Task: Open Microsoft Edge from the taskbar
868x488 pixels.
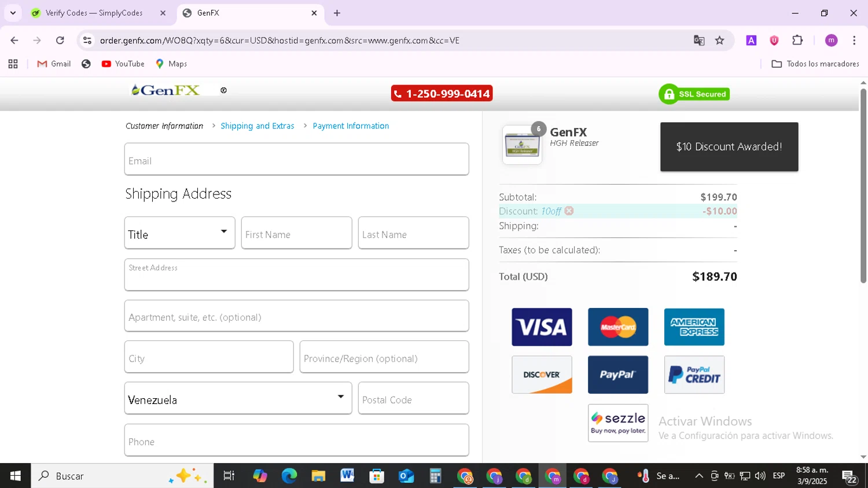Action: pyautogui.click(x=289, y=476)
